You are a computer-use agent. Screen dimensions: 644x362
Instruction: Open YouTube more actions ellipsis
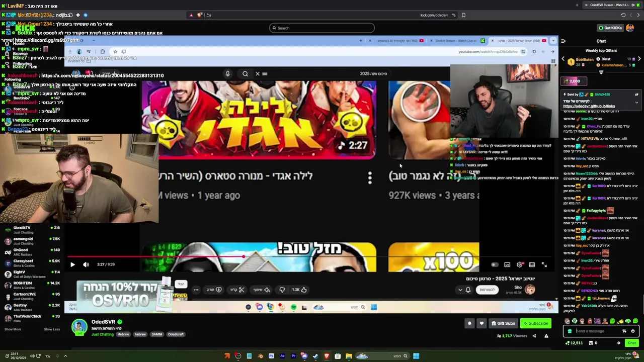196,290
